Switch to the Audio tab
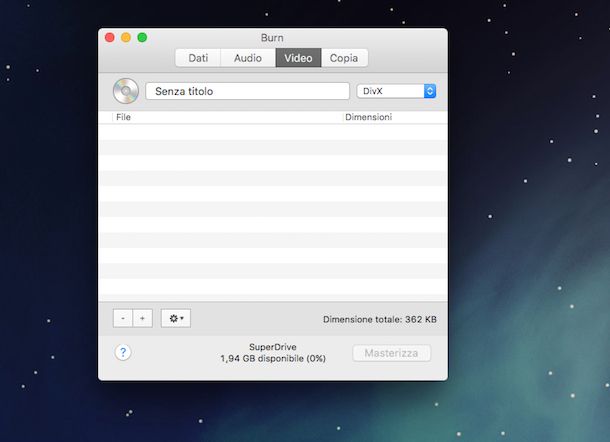610x442 pixels. [x=248, y=58]
